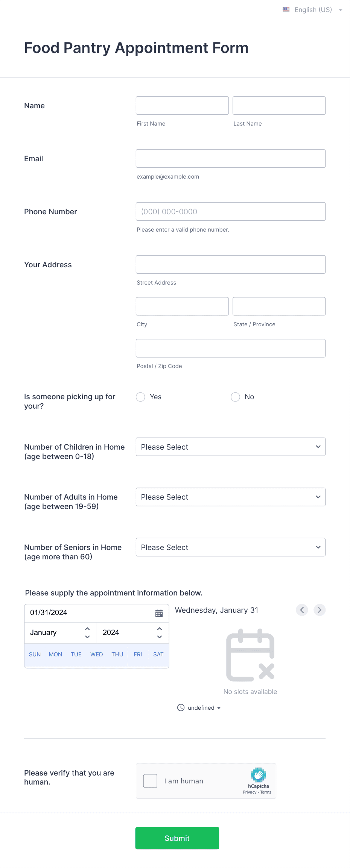The image size is (350, 868).
Task: Click the year decrement stepper arrow
Action: (x=159, y=638)
